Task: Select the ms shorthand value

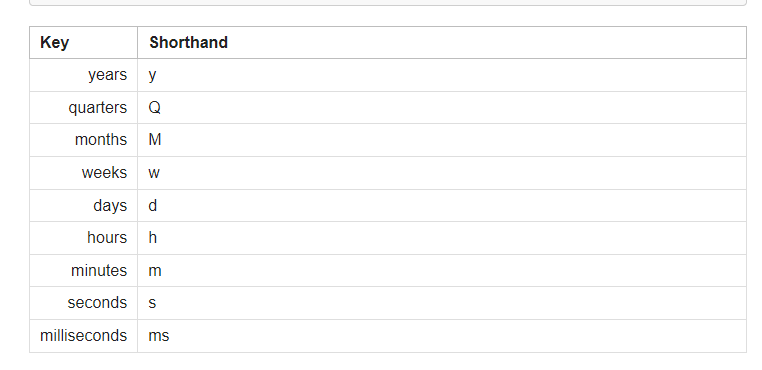Action: (x=159, y=336)
